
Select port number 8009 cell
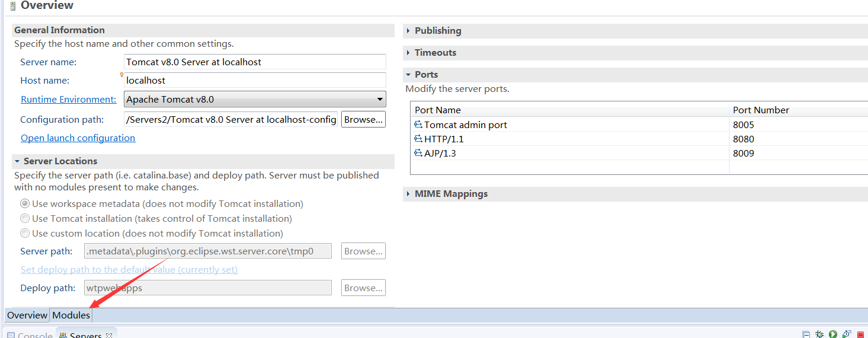pos(744,153)
